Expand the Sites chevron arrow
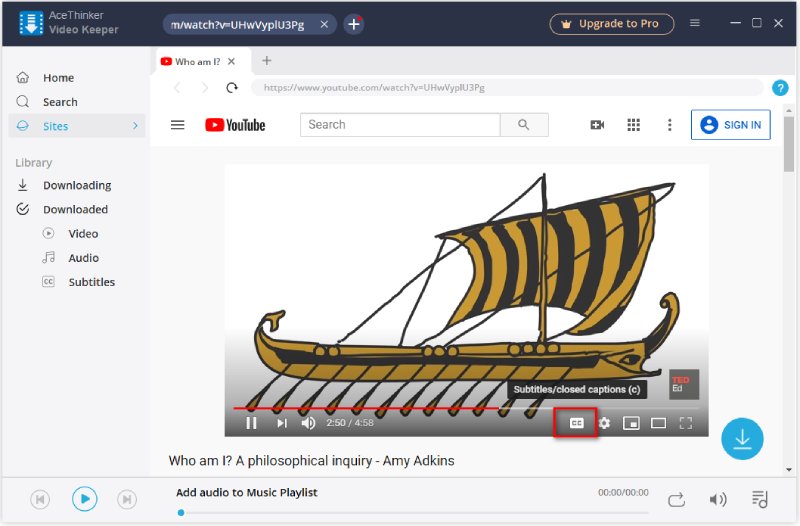 coord(135,126)
